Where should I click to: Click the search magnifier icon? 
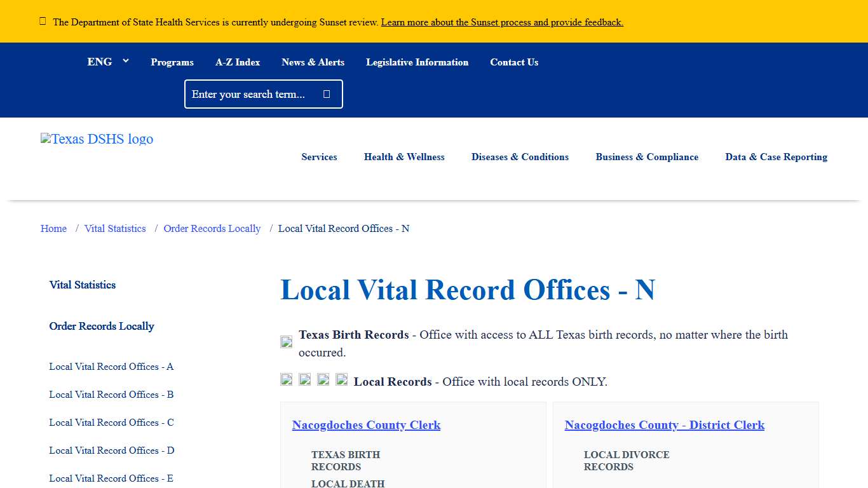[326, 93]
